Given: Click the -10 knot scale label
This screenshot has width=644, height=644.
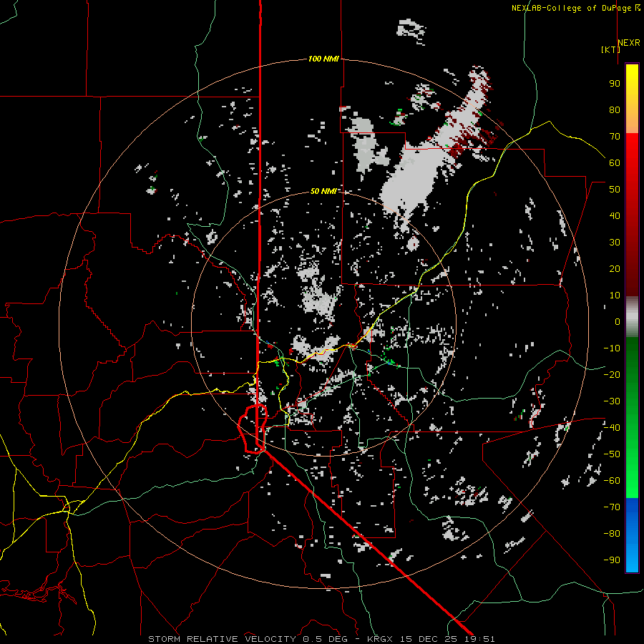Looking at the screenshot, I should click(x=612, y=348).
